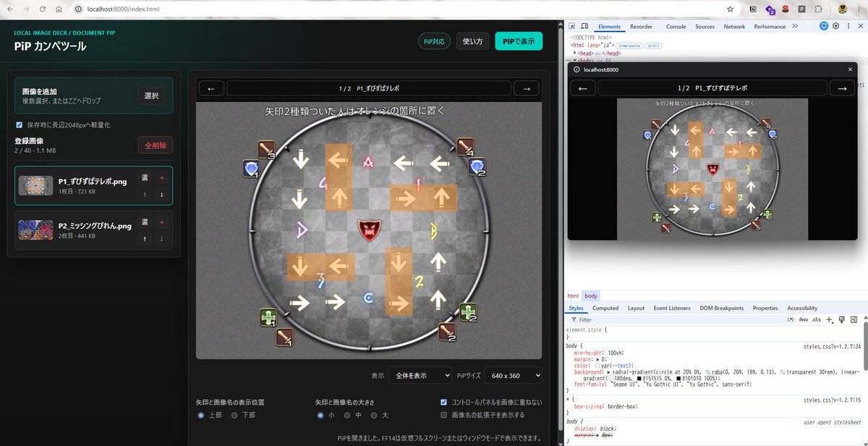Image resolution: width=868 pixels, height=446 pixels.
Task: Open the 全体を表示 display dropdown
Action: tap(420, 376)
